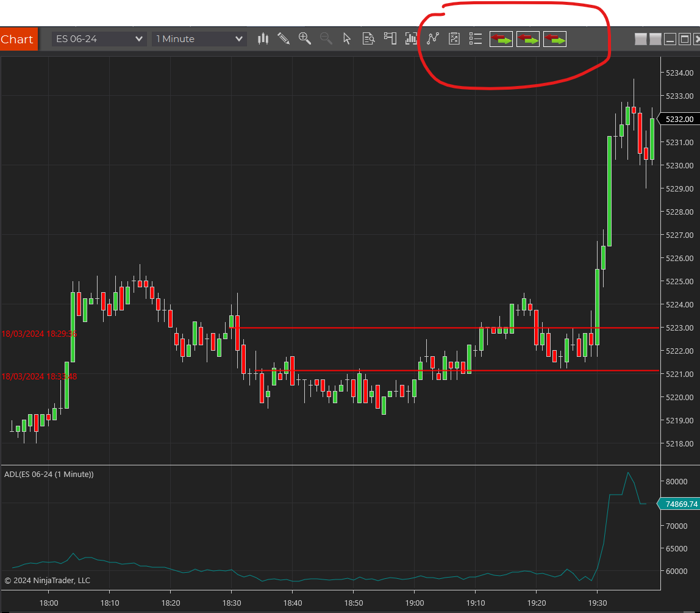Viewport: 700px width, 613px height.
Task: Select the lower red horizontal line at 5221
Action: click(x=457, y=371)
